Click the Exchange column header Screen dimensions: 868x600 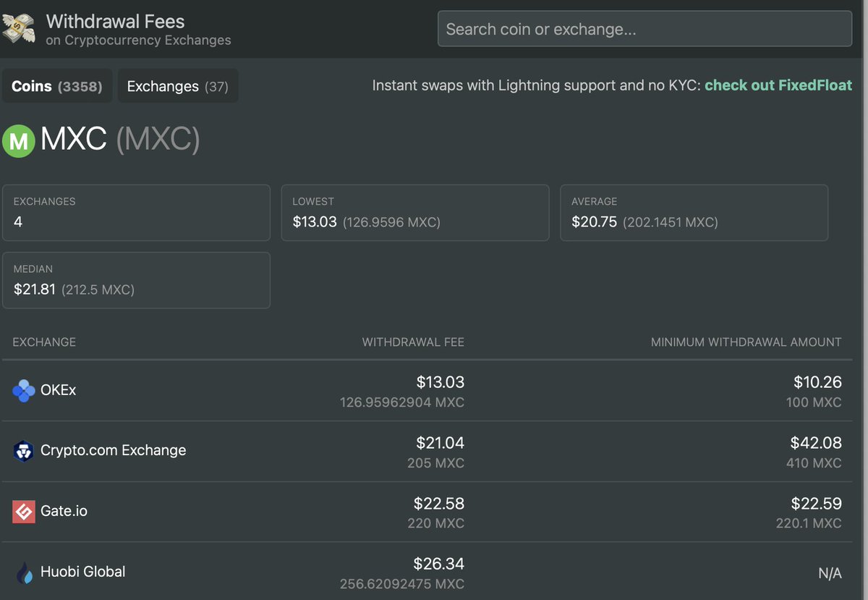tap(44, 342)
